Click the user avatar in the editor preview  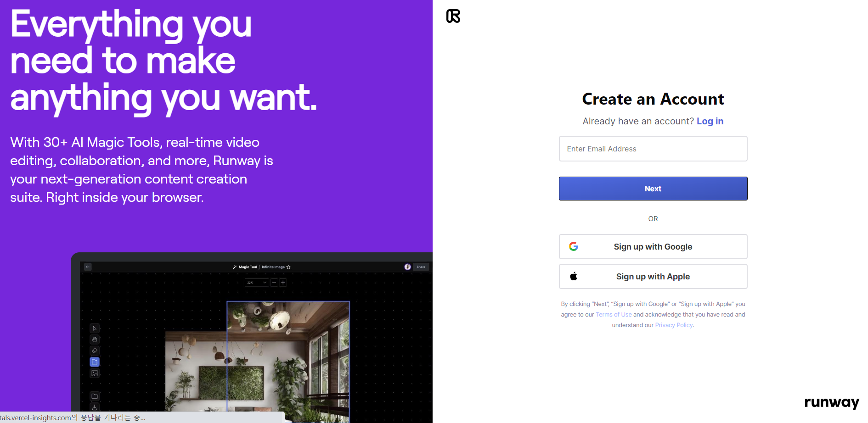click(x=407, y=267)
